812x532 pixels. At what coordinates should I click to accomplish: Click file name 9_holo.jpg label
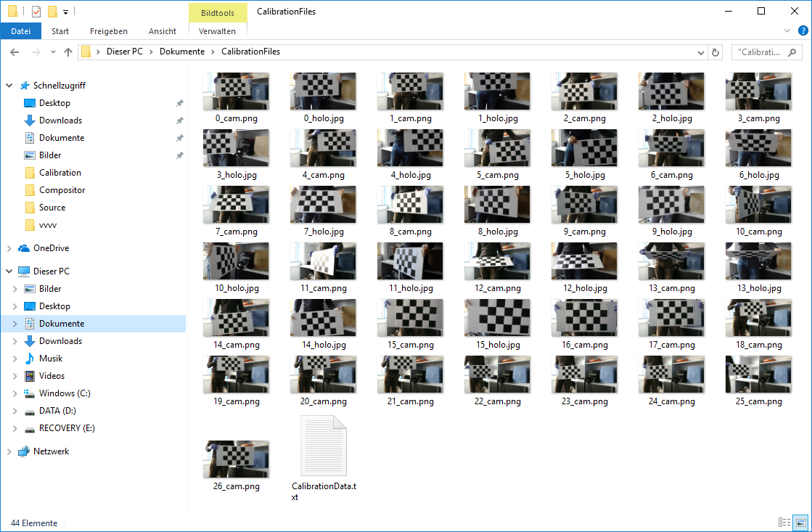[x=672, y=232]
